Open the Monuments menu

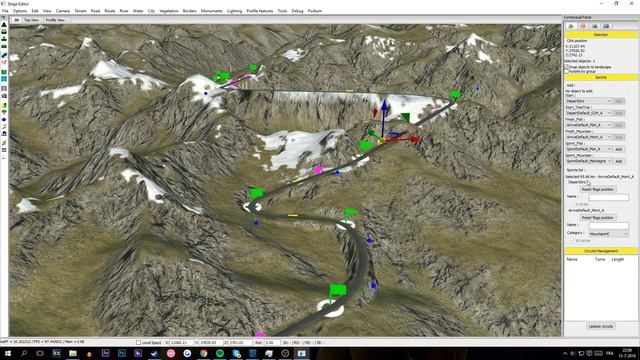coord(211,11)
